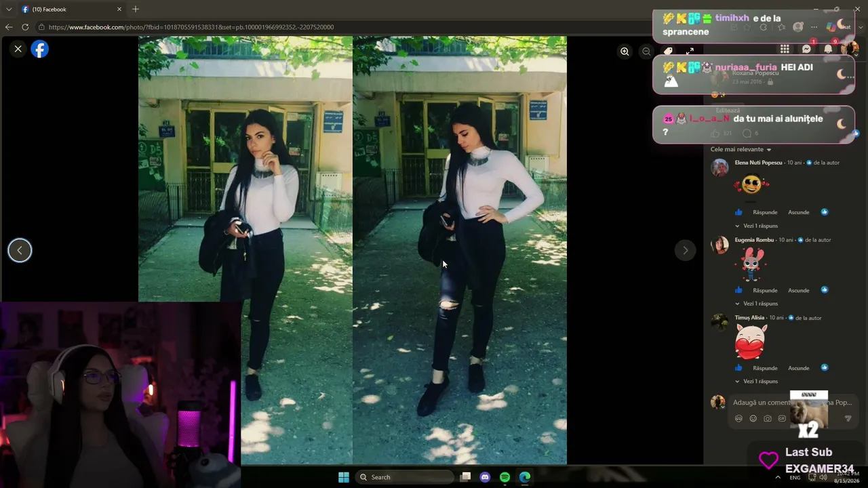The height and width of the screenshot is (488, 868).
Task: Open the ENG language switcher
Action: click(x=795, y=477)
